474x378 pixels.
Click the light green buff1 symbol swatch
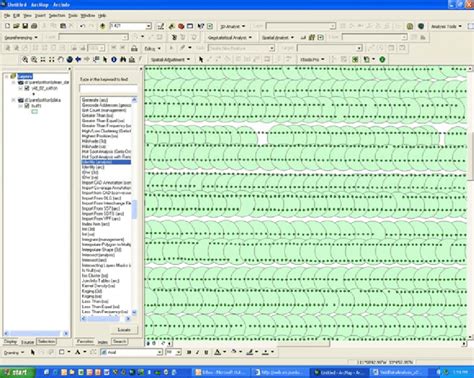coord(35,112)
